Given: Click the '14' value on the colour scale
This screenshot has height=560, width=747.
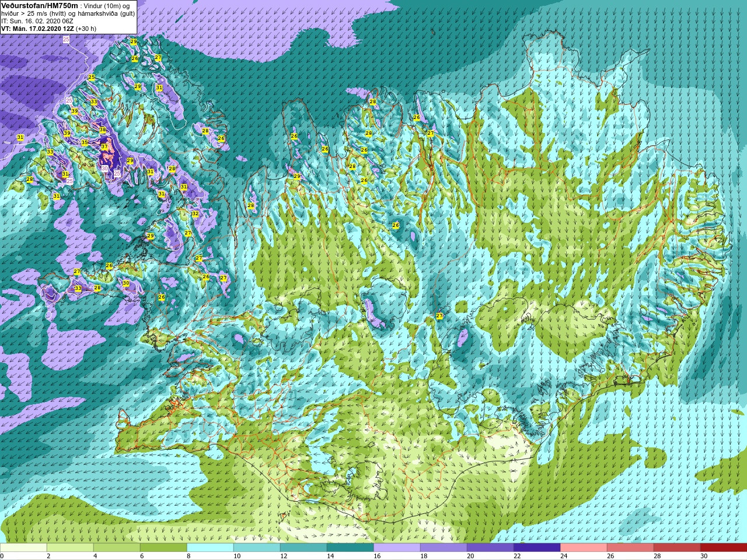Looking at the screenshot, I should 330,556.
